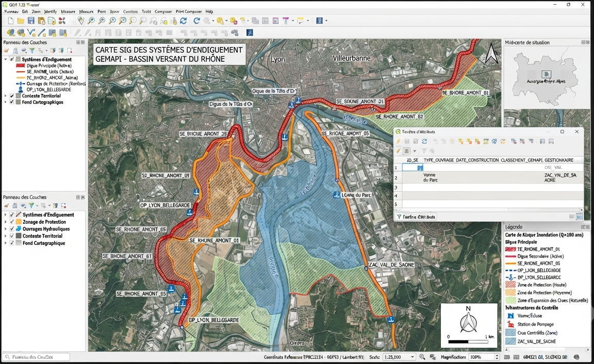Screen dimensions: 594x364
Task: Expand Fond Cartographique group in lower layers panel
Action: pos(6,243)
